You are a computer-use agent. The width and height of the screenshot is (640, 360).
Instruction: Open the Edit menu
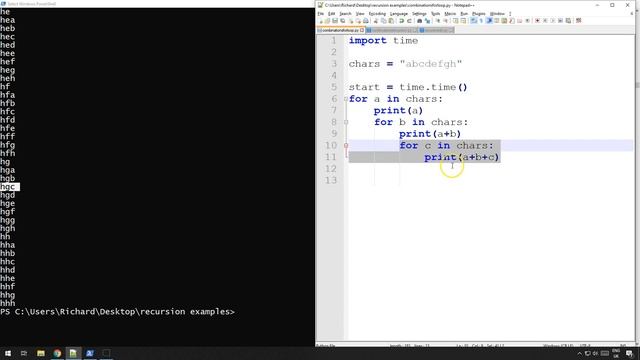[331, 13]
